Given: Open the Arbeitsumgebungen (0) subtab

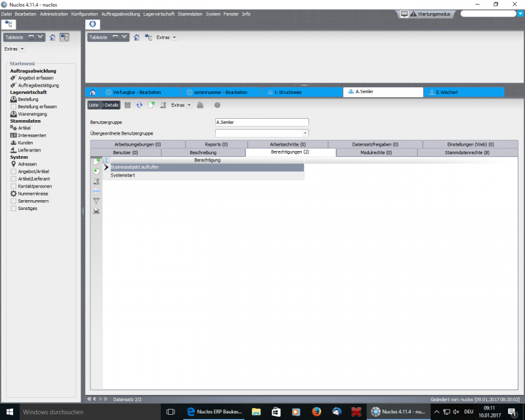Looking at the screenshot, I should pyautogui.click(x=138, y=144).
